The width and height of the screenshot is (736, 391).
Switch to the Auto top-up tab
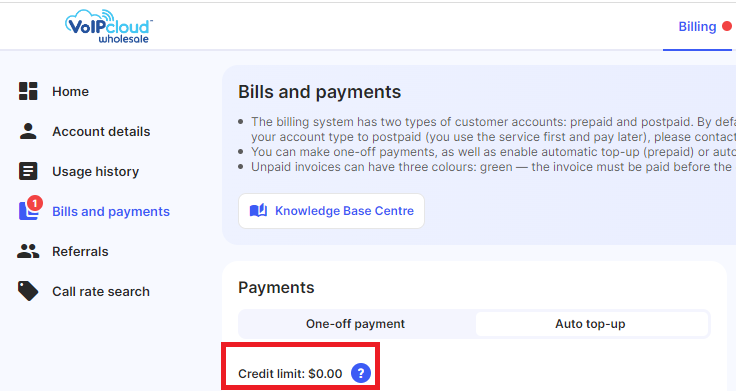coord(590,324)
